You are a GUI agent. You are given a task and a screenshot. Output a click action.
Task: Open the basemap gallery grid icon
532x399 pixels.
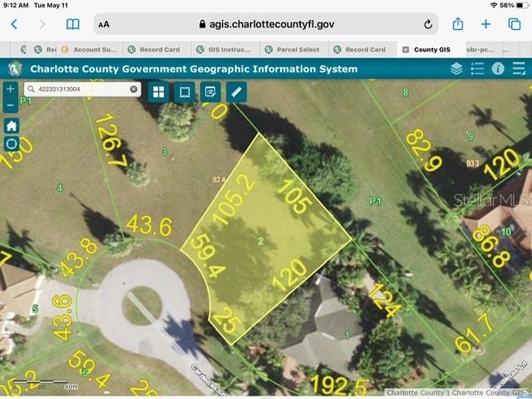click(158, 91)
